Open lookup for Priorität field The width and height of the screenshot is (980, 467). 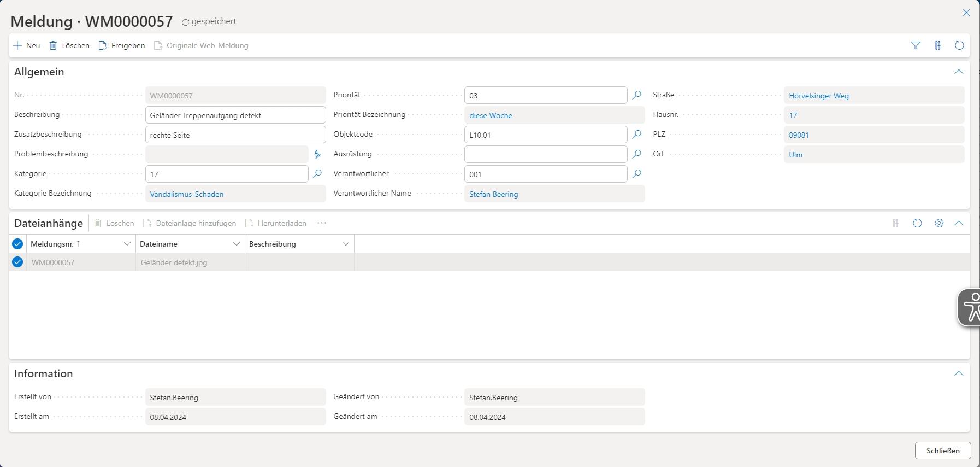(636, 95)
